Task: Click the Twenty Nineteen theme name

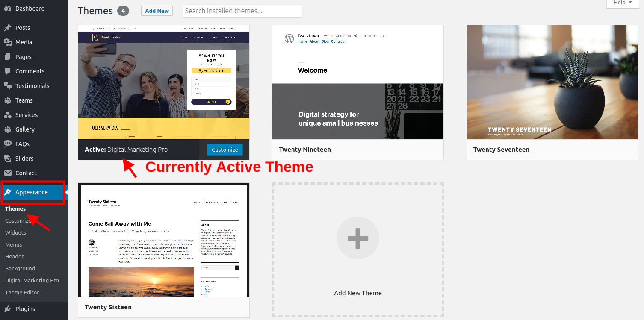Action: click(305, 150)
